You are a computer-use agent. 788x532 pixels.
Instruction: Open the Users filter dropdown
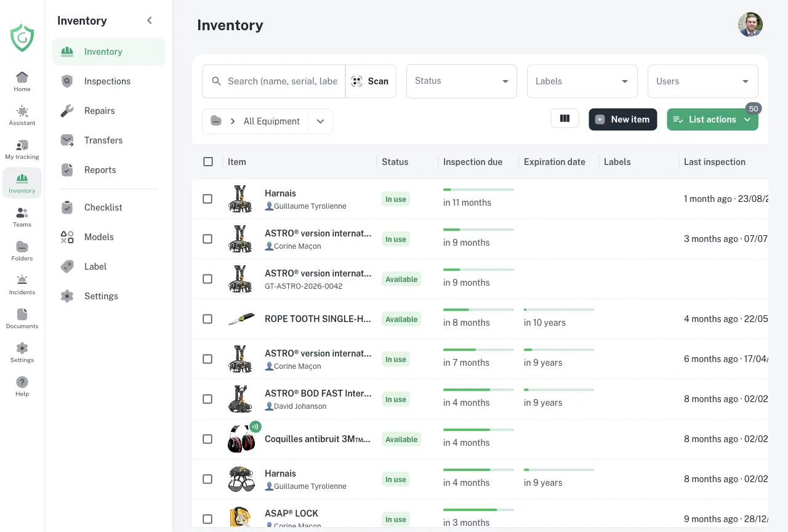tap(702, 81)
